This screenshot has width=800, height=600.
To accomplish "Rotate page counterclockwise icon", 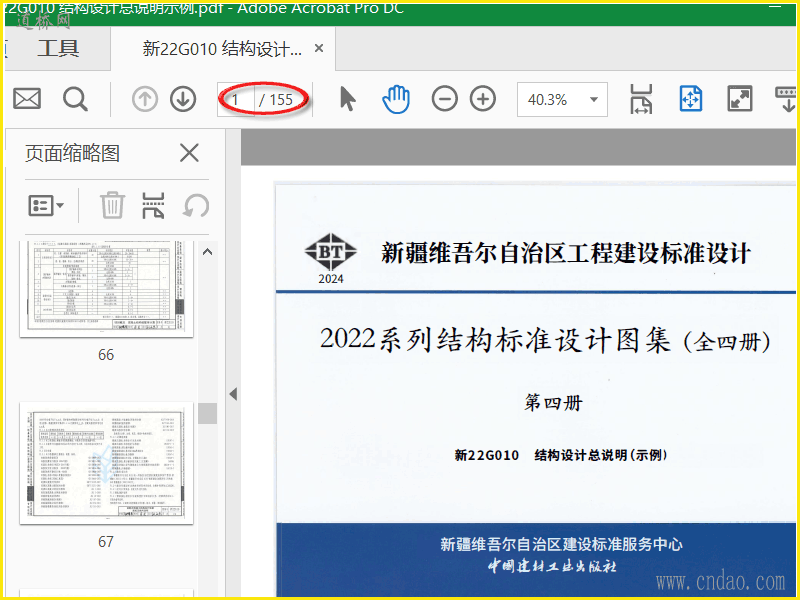I will click(196, 206).
